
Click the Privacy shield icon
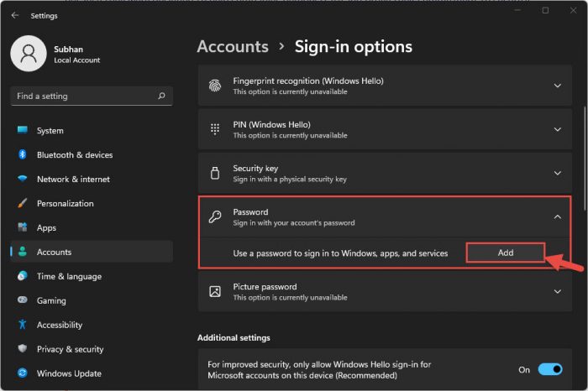click(x=23, y=349)
